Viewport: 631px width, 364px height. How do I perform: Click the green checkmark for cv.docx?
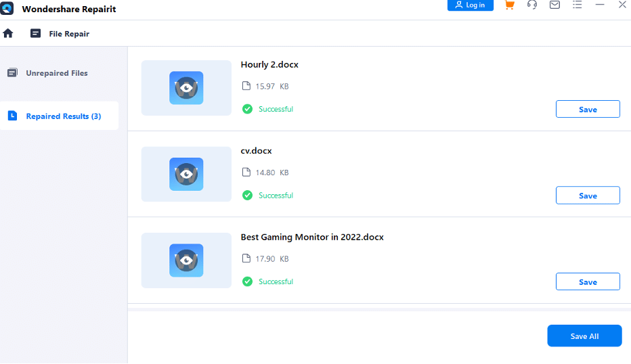(x=248, y=195)
